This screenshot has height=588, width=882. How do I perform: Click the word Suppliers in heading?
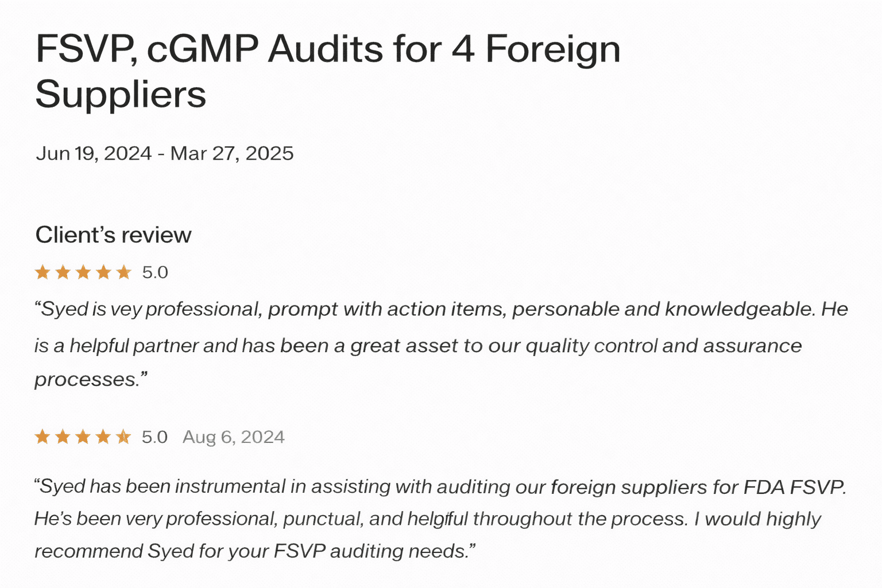pyautogui.click(x=121, y=94)
